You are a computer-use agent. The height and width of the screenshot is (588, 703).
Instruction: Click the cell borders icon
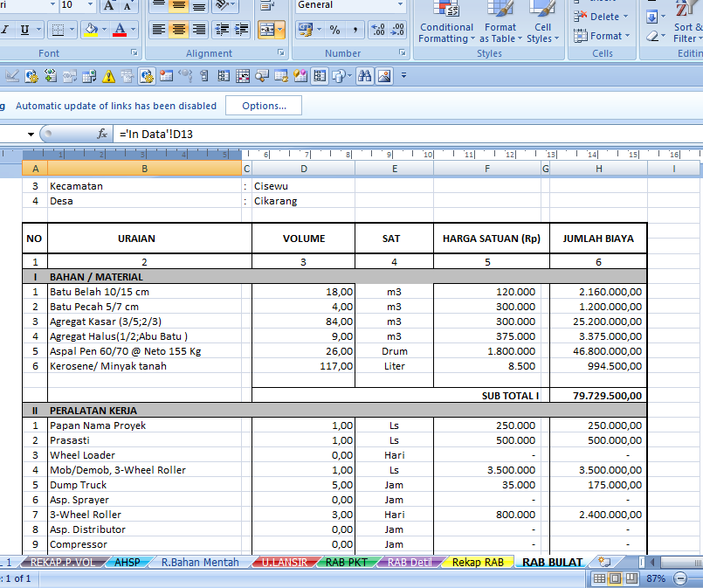click(x=59, y=30)
